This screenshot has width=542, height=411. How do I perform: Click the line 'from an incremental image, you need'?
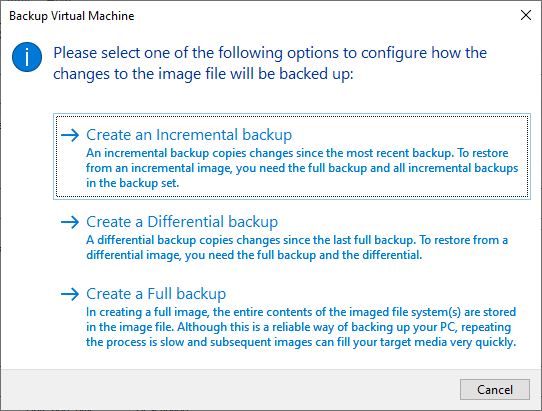click(302, 168)
